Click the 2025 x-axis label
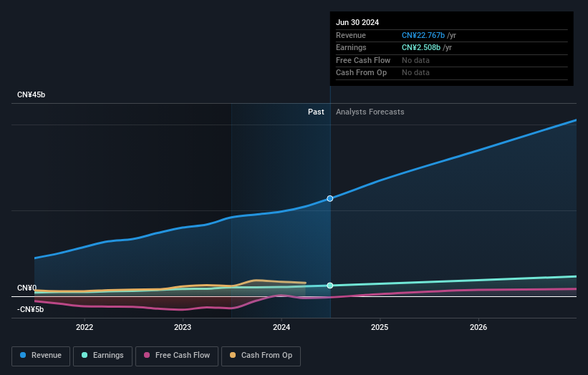Screen dimensions: 588x375 [380, 328]
